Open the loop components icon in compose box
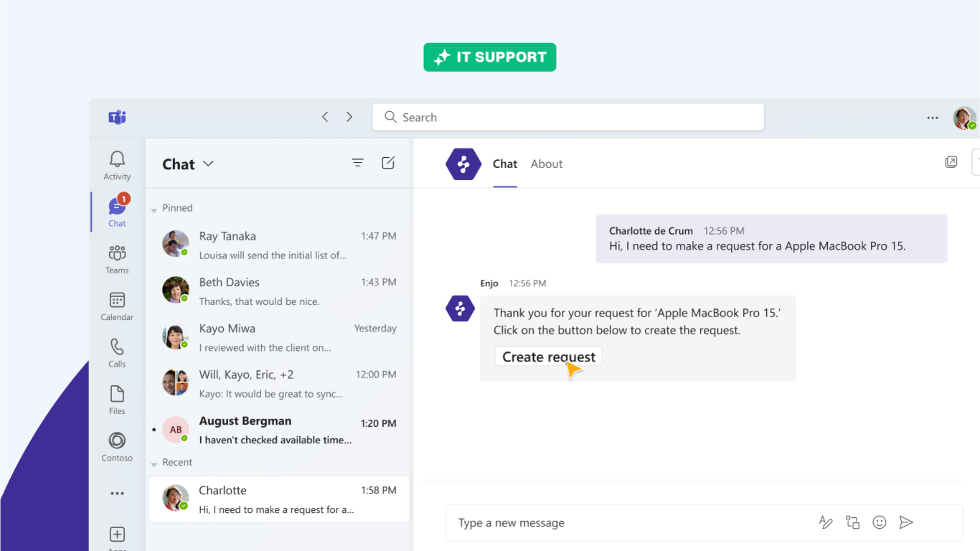Viewport: 980px width, 551px height. tap(852, 522)
